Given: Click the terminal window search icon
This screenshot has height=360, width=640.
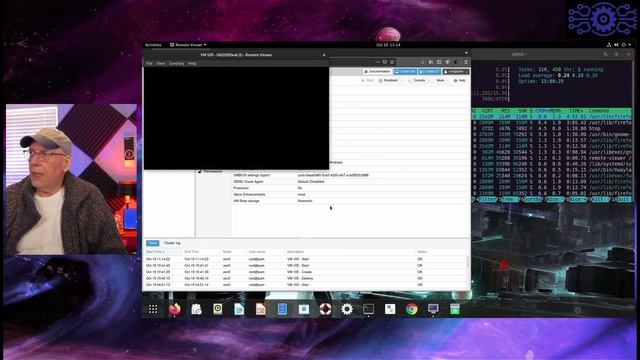Looking at the screenshot, I should pyautogui.click(x=606, y=54).
